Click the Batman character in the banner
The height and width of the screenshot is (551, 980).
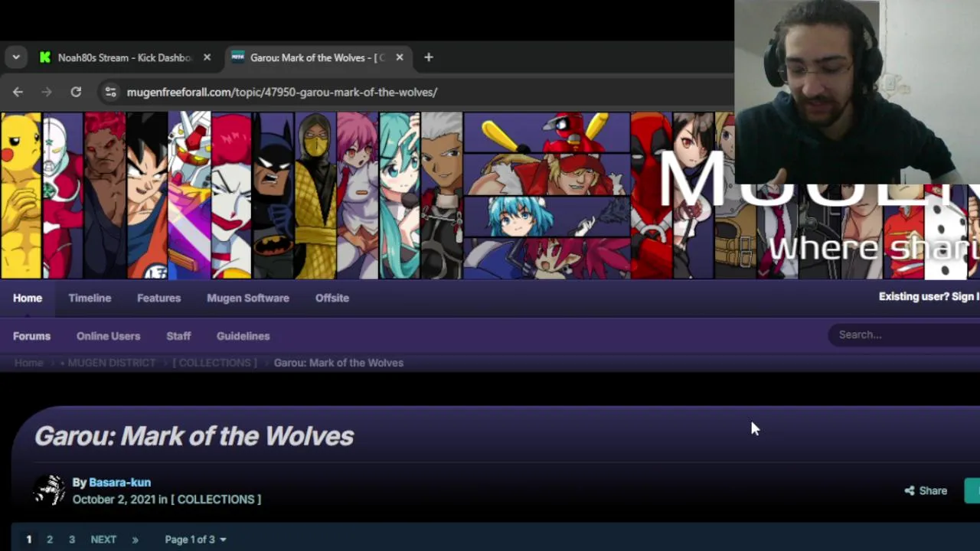coord(274,195)
